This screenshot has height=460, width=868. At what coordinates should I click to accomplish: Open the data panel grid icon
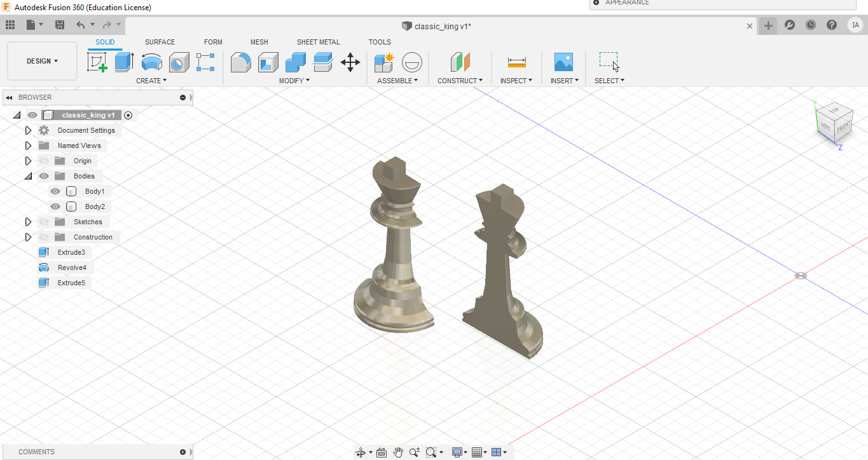coord(10,25)
